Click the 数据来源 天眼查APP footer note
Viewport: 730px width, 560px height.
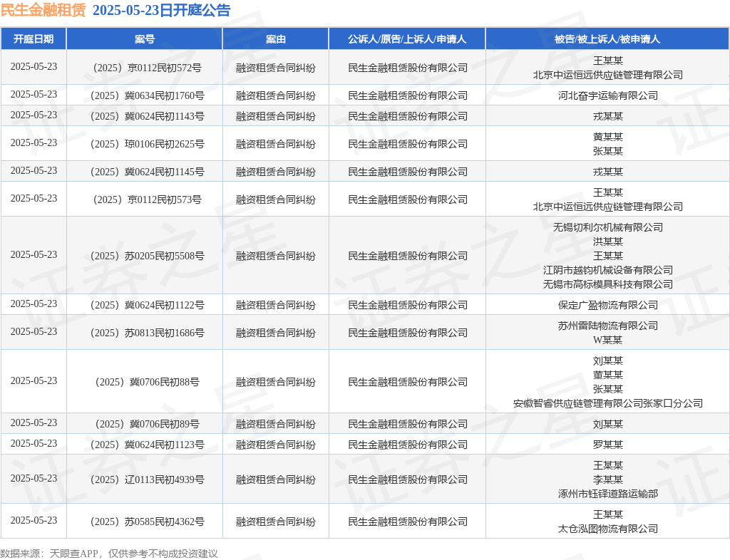click(x=109, y=554)
